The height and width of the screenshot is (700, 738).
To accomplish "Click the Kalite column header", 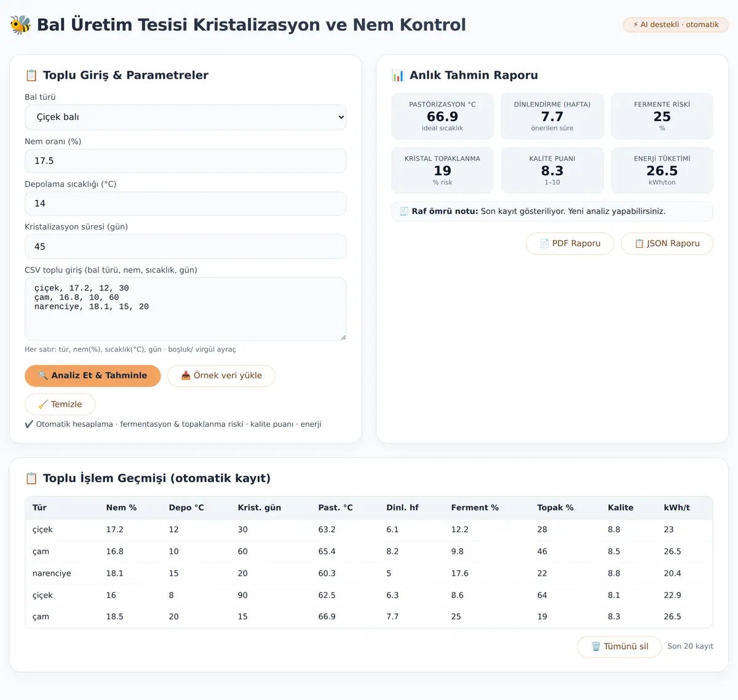I will (621, 507).
